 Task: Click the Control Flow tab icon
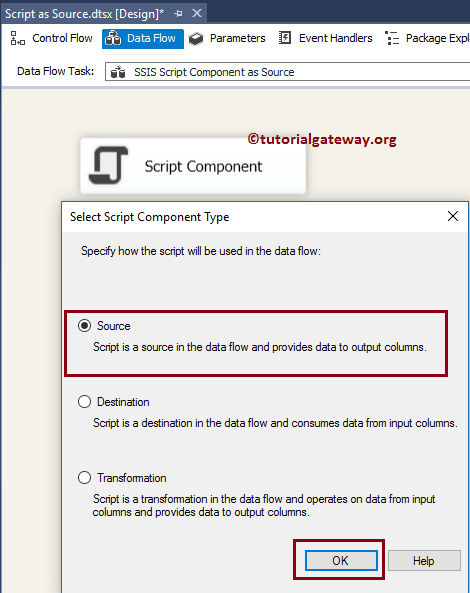click(17, 38)
